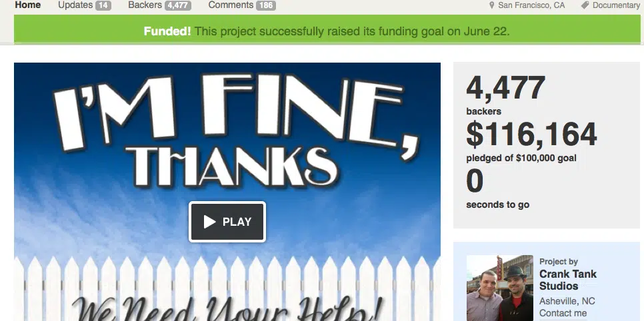
Task: Click the category tag icon
Action: (x=585, y=5)
